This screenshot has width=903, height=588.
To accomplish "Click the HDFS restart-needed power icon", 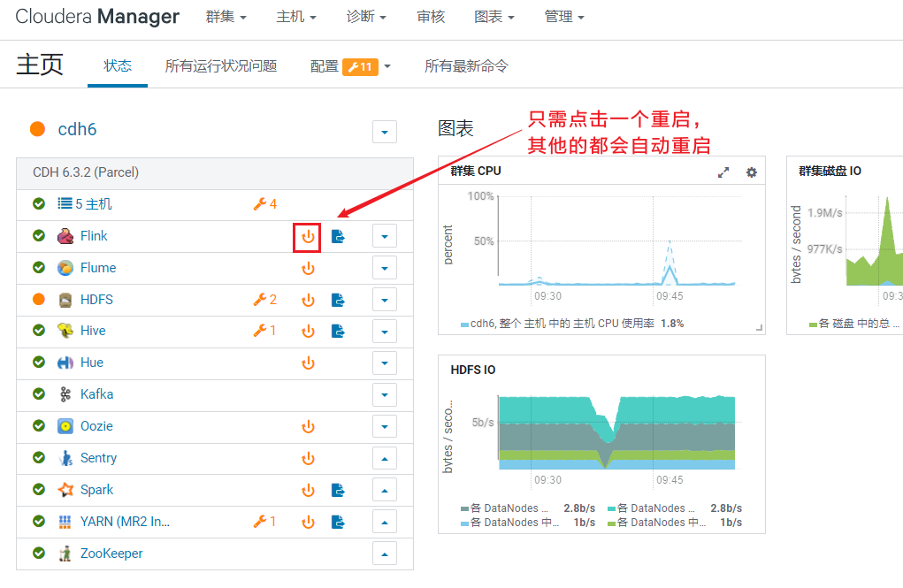I will point(308,300).
